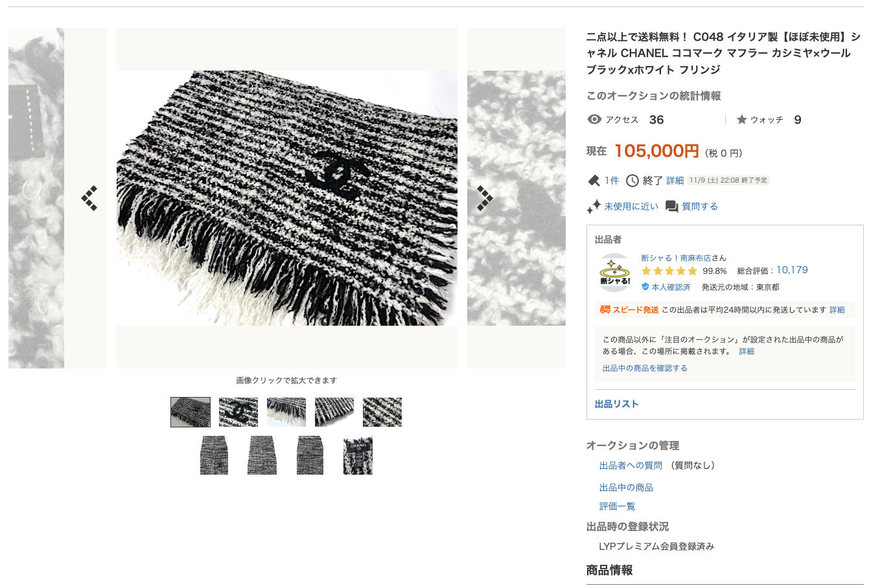Open the 10,179 total rating link

click(792, 270)
